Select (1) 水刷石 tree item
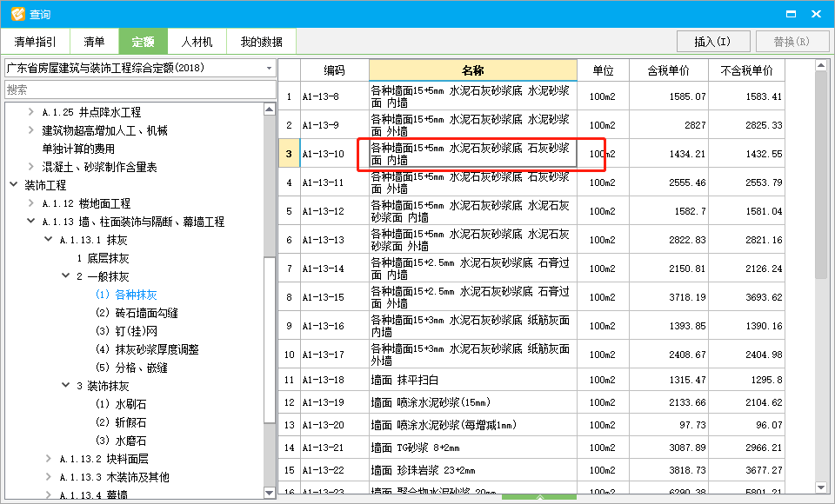Viewport: 835px width, 504px height. (121, 404)
